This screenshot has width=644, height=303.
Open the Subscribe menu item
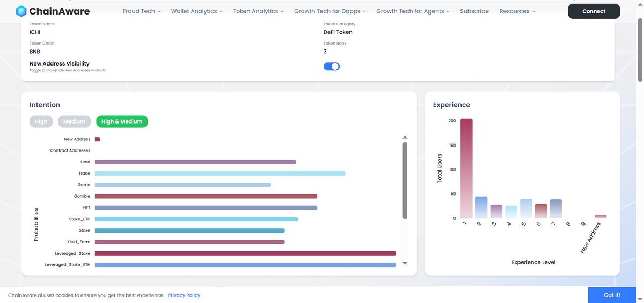474,11
